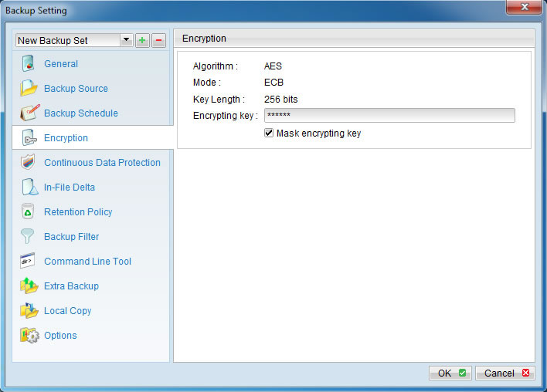Open the Retention Policy page
This screenshot has height=392, width=547.
[78, 212]
